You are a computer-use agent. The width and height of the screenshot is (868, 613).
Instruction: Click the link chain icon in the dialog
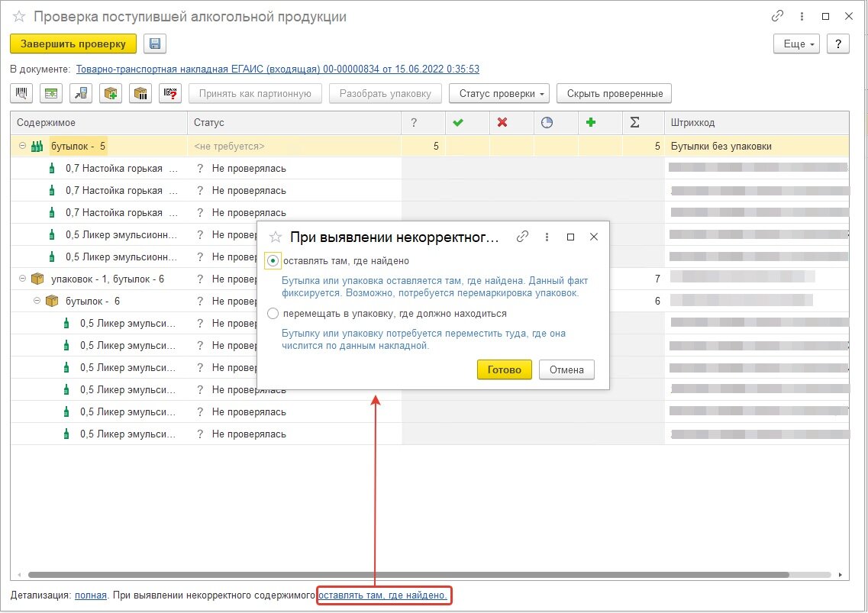(x=522, y=237)
